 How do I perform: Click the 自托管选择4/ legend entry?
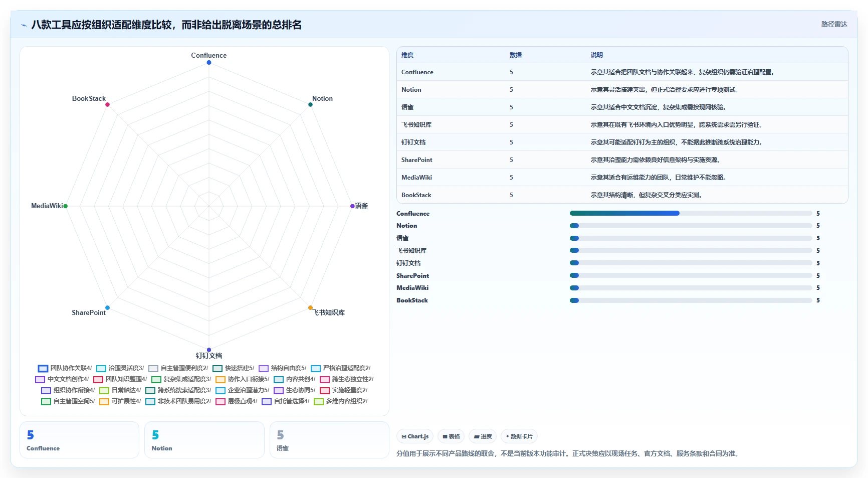point(286,401)
